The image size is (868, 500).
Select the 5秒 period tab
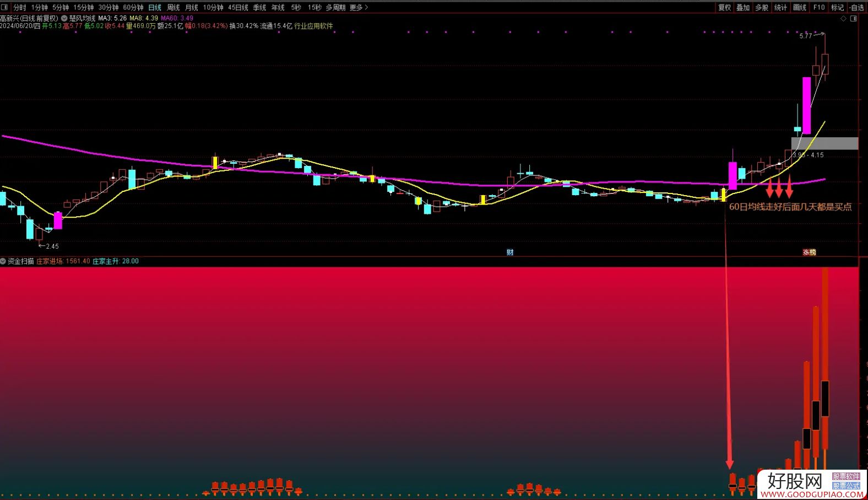pyautogui.click(x=296, y=7)
